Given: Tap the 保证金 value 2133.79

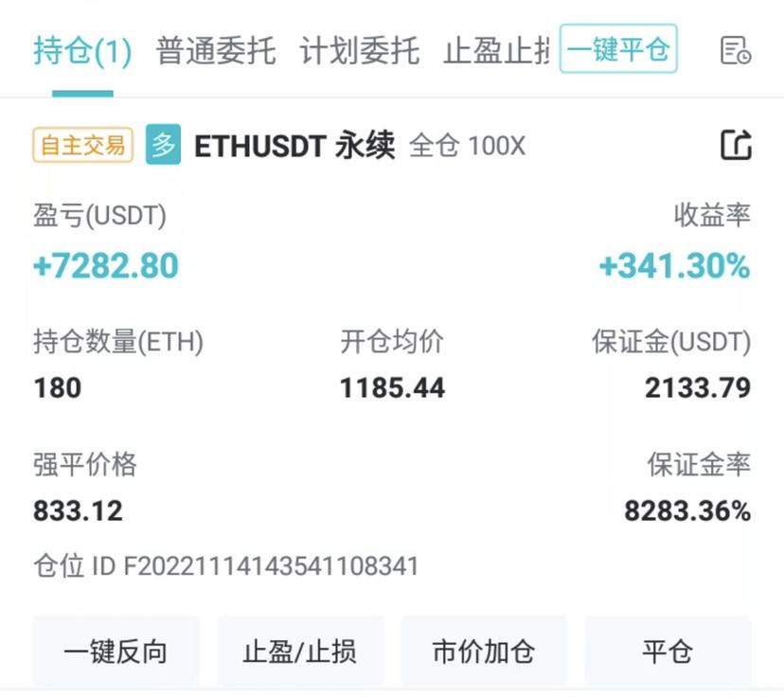Looking at the screenshot, I should [x=698, y=388].
